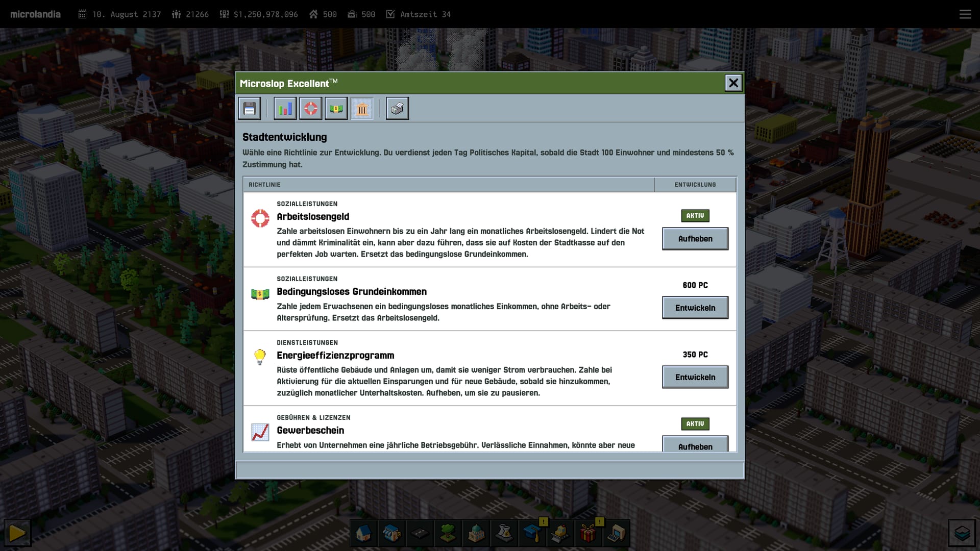Image resolution: width=980 pixels, height=551 pixels.
Task: Click the Entwicklung column header
Action: click(695, 185)
